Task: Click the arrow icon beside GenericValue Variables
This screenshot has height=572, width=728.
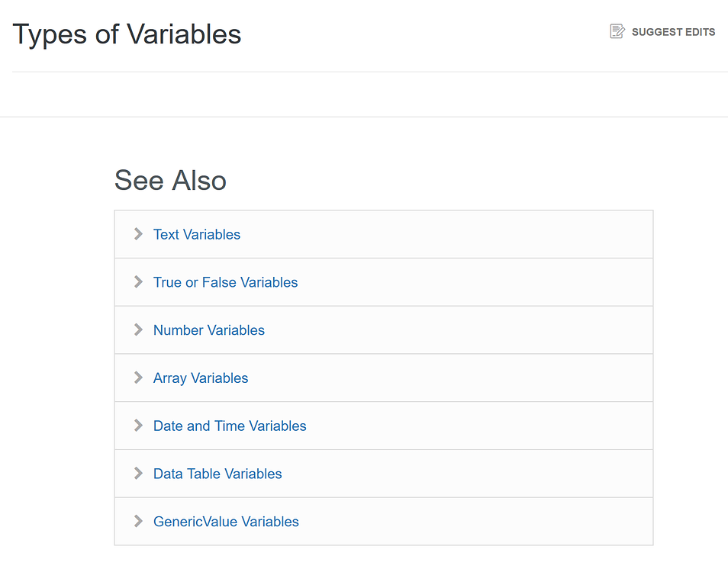Action: click(x=138, y=521)
